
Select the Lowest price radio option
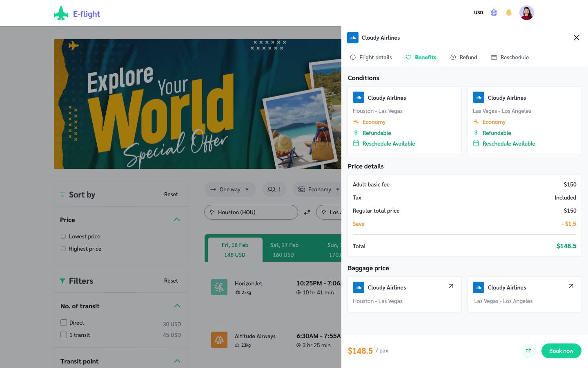click(x=63, y=236)
